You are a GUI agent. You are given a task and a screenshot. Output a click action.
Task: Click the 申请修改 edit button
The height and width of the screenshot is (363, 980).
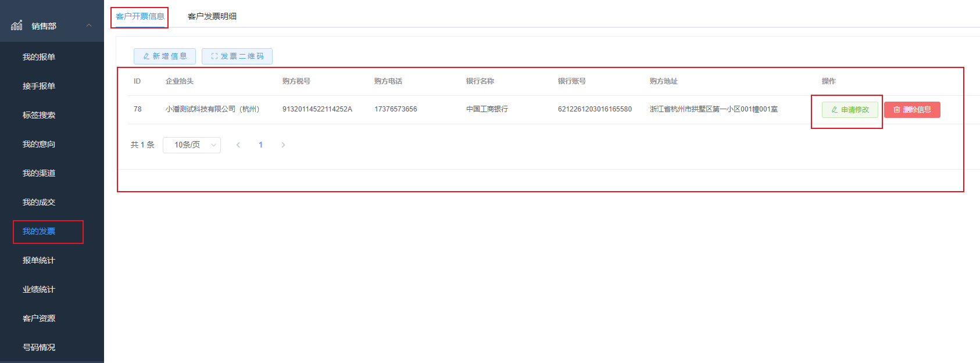(849, 110)
